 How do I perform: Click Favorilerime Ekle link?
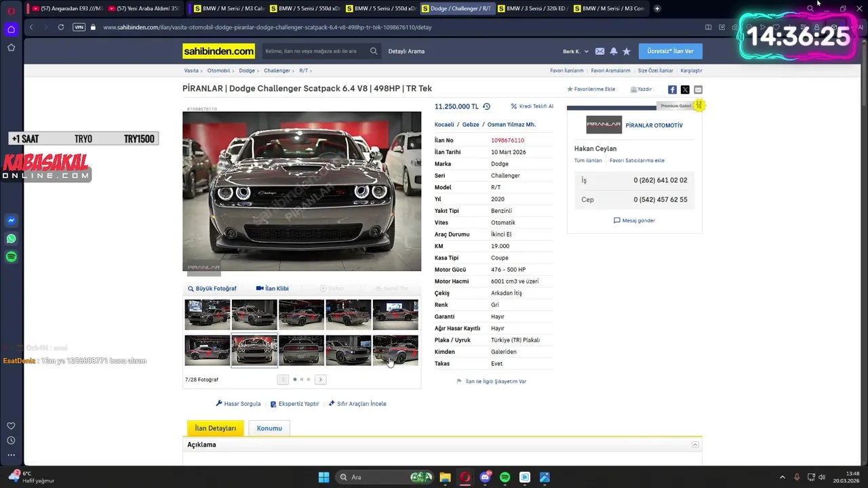[x=591, y=89]
